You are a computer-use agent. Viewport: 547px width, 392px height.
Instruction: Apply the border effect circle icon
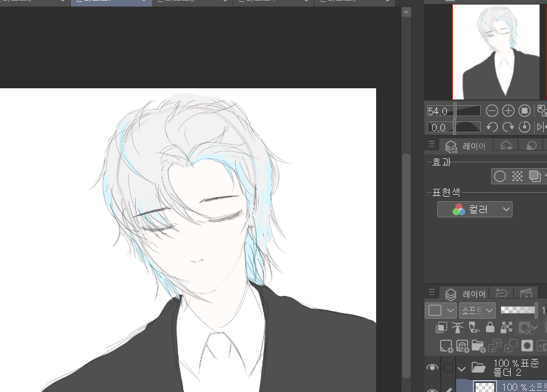pos(500,177)
